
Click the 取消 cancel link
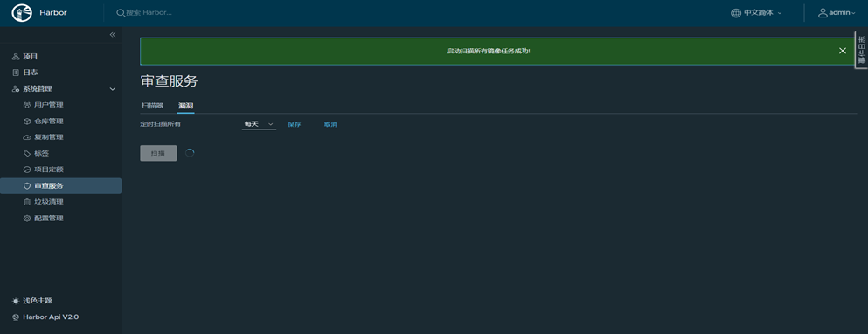tap(330, 124)
